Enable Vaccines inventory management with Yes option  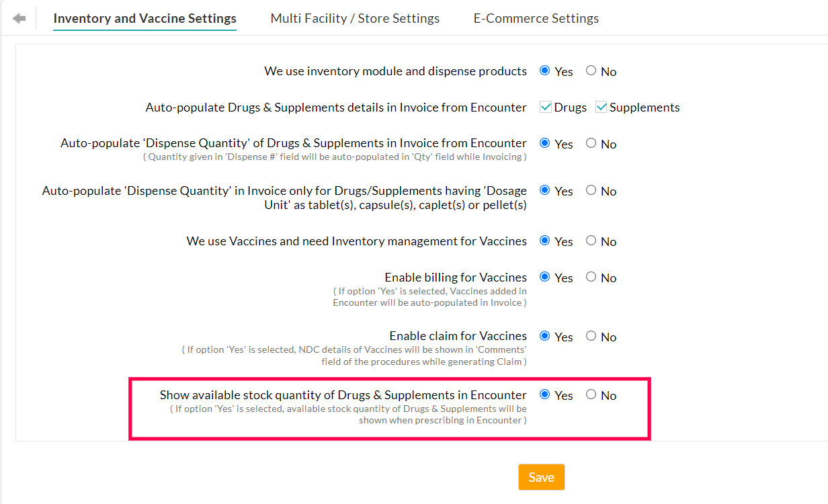pyautogui.click(x=545, y=240)
